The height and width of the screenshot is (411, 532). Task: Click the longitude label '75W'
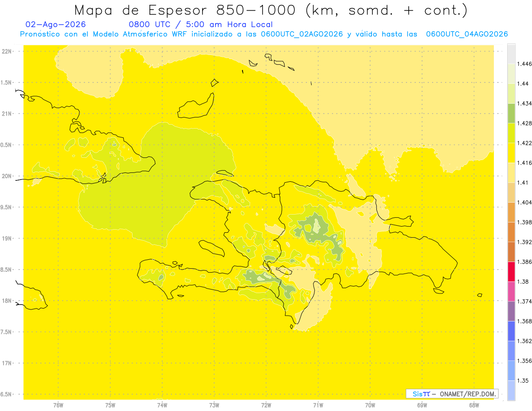click(110, 405)
